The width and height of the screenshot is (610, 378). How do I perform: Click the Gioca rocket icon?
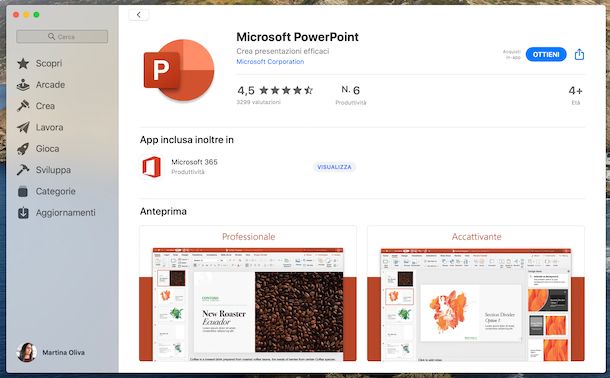23,149
